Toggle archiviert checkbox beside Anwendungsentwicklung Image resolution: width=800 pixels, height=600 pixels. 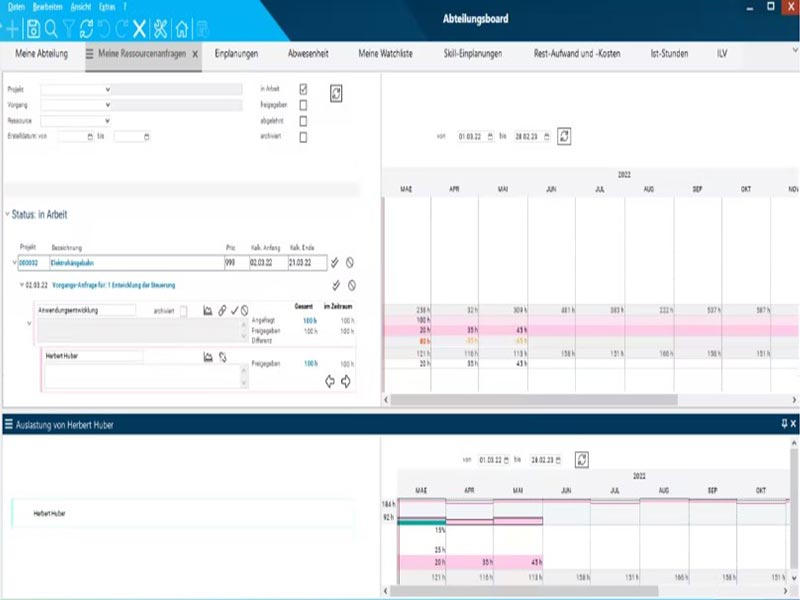click(x=183, y=311)
